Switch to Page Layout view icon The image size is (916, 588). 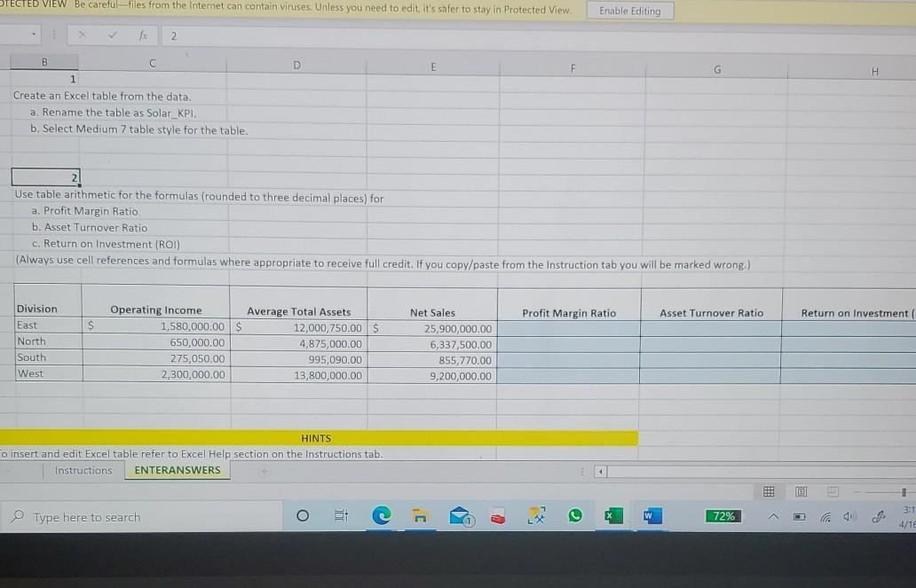pyautogui.click(x=801, y=492)
